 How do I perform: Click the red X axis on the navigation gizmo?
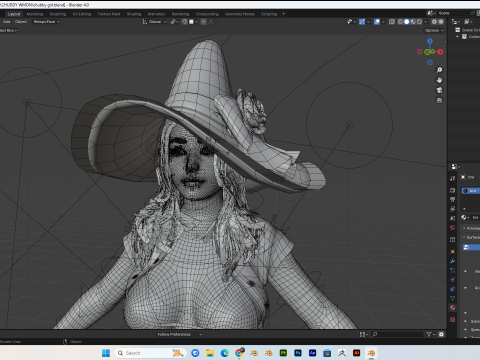click(440, 52)
